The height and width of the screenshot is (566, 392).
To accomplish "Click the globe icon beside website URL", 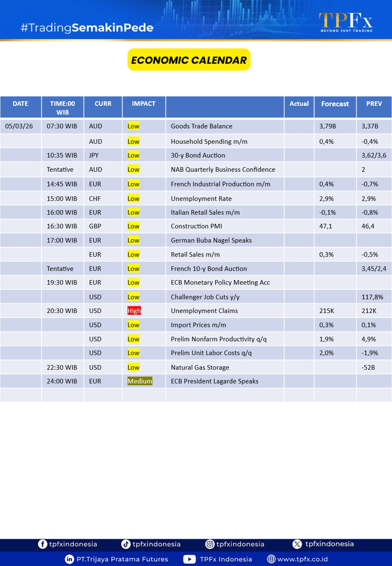I will tap(271, 559).
